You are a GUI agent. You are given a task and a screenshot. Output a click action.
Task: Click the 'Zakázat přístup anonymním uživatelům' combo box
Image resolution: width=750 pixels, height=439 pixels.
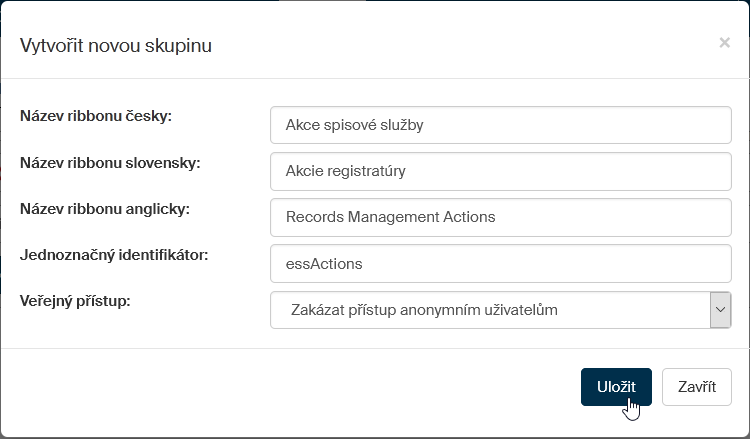click(x=490, y=310)
